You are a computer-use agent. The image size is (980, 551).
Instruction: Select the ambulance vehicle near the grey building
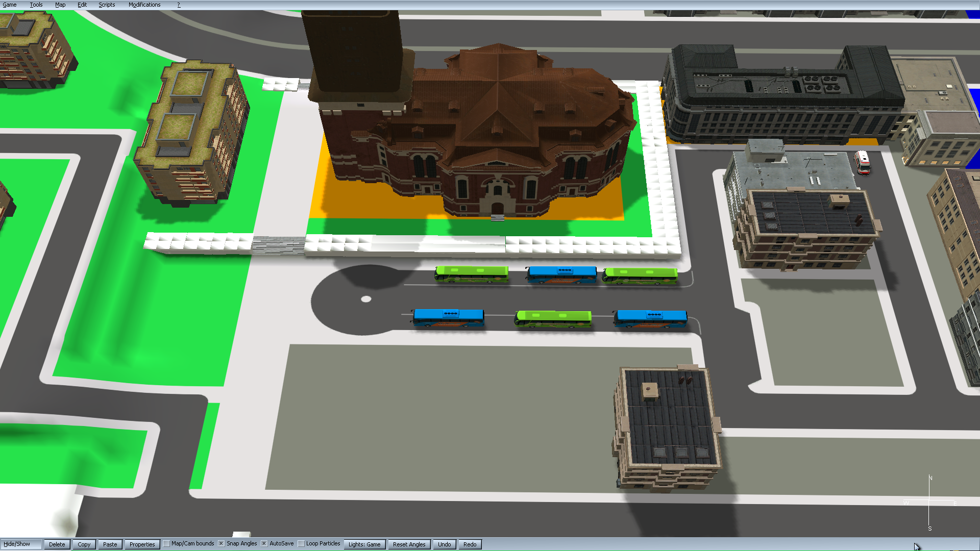[x=862, y=162]
